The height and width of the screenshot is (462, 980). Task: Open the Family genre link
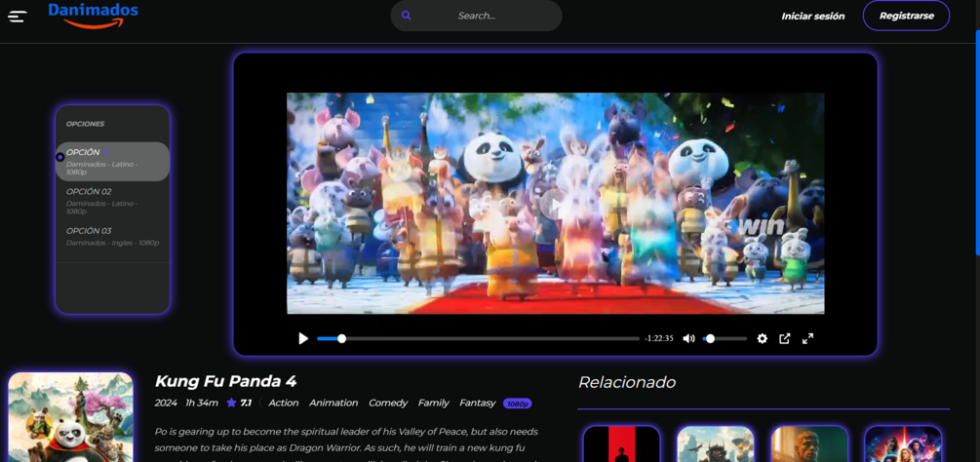click(434, 404)
